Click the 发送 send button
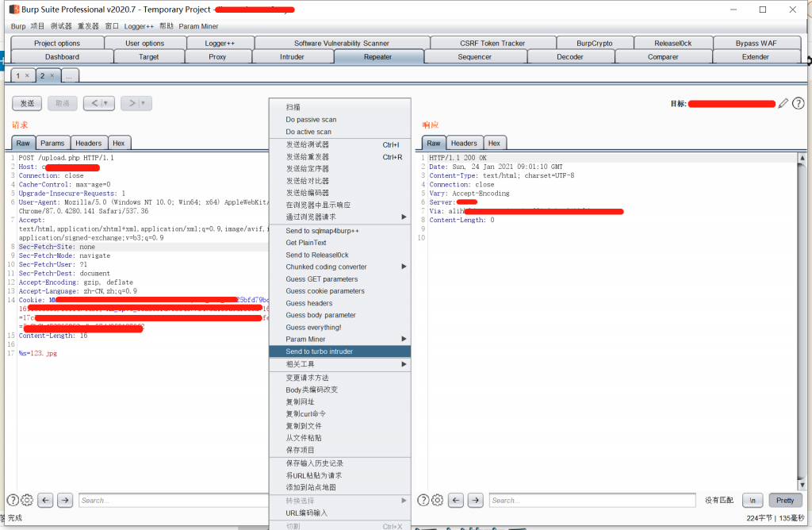Image resolution: width=812 pixels, height=530 pixels. point(27,103)
